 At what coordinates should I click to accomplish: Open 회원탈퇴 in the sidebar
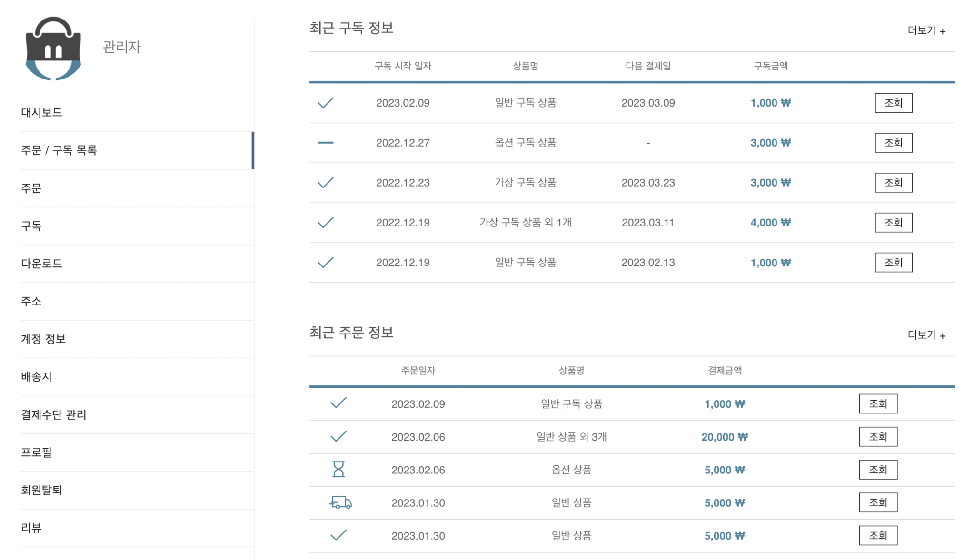(42, 490)
